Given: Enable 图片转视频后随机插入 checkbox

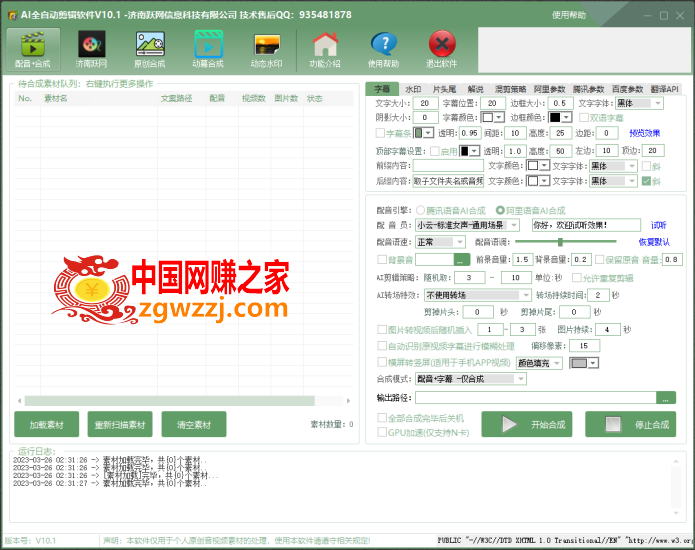Looking at the screenshot, I should point(382,329).
